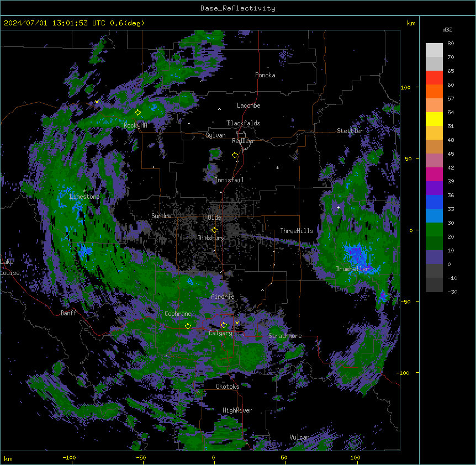Pick the magenta swatch in dBZ legend
Viewport: 476px width, 465px height.
point(434,174)
